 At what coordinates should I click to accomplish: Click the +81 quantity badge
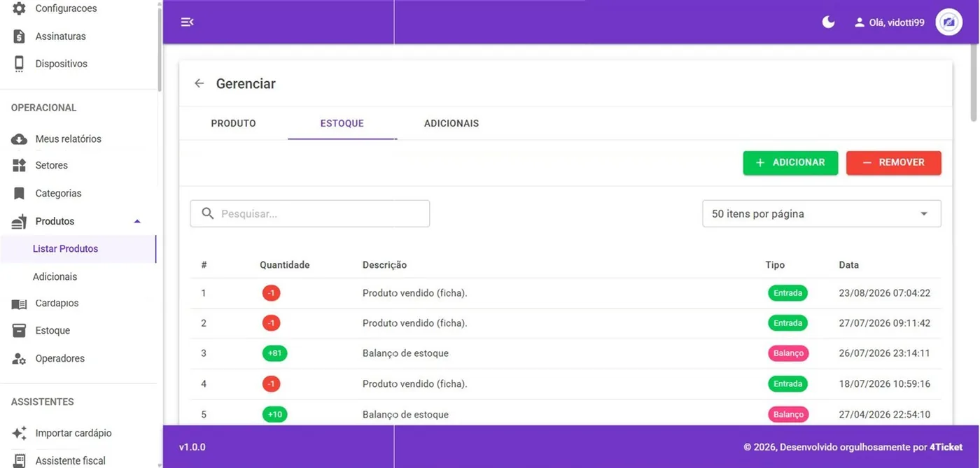[275, 353]
